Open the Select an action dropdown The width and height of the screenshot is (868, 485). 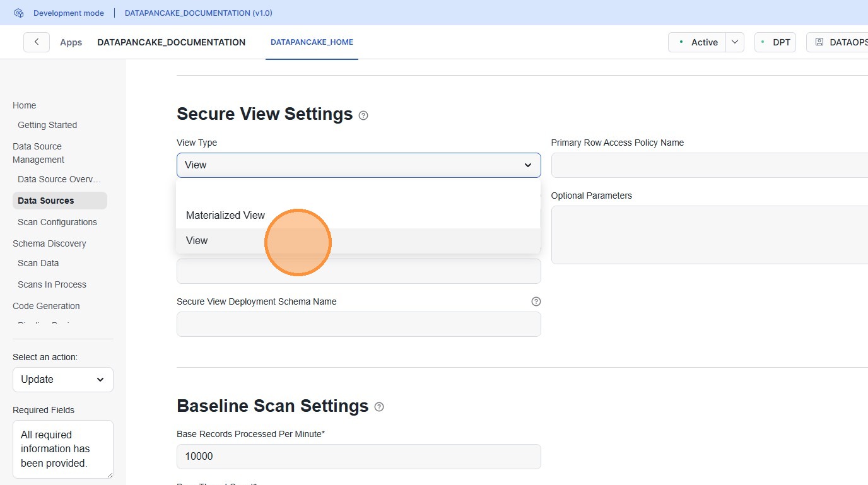pos(63,380)
